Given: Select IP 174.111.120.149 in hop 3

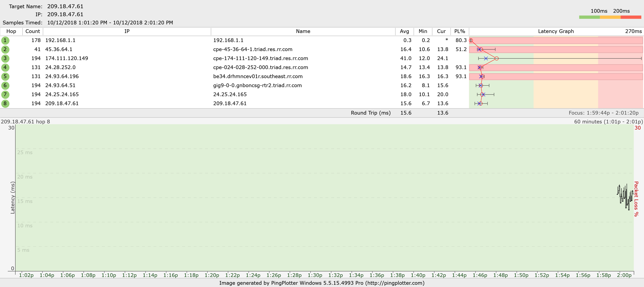Looking at the screenshot, I should pyautogui.click(x=67, y=58).
